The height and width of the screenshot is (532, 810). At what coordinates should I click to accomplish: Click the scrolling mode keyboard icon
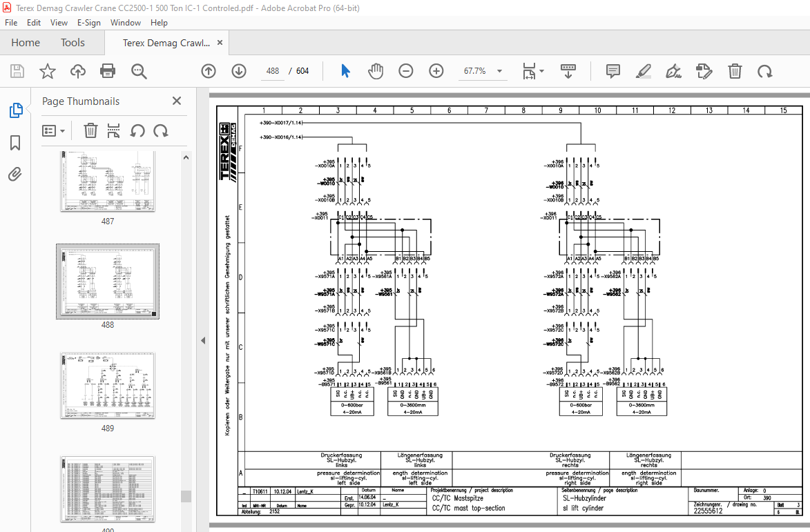pyautogui.click(x=568, y=70)
